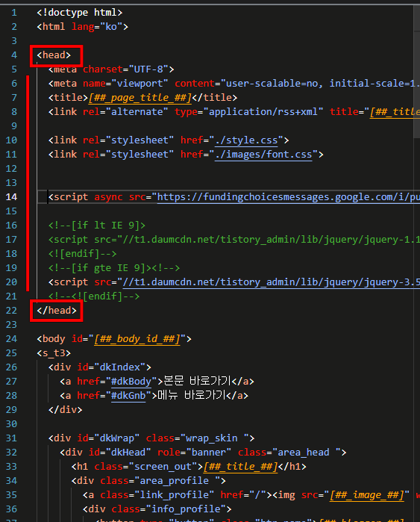Click the meta charset="UTF-8" line

111,69
